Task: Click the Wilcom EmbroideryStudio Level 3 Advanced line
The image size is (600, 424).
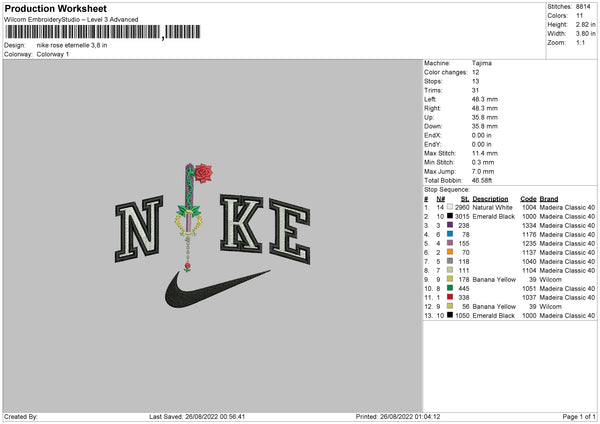Action: 71,20
